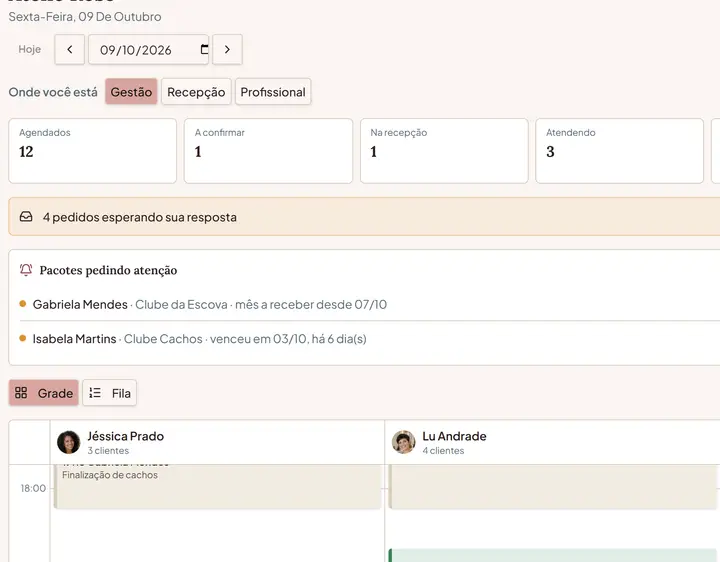Screen dimensions: 720x562
Task: Edit the date field 09/10/2026
Action: 148,50
